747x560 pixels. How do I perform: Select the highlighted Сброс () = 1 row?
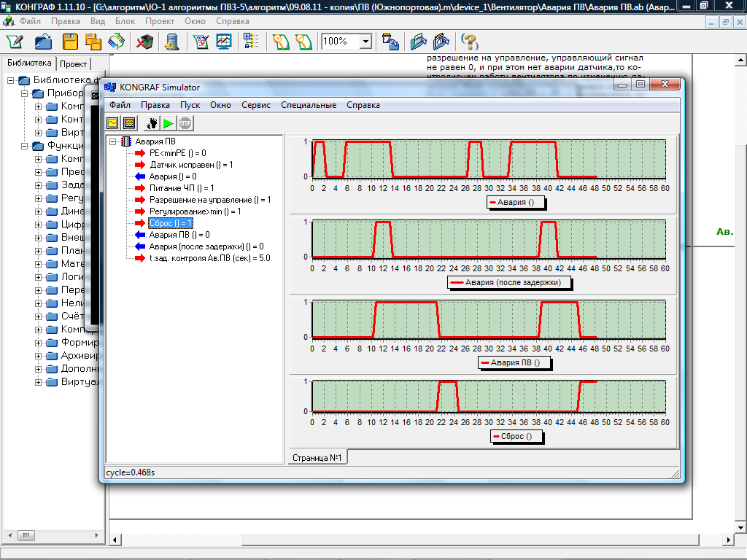pos(171,223)
